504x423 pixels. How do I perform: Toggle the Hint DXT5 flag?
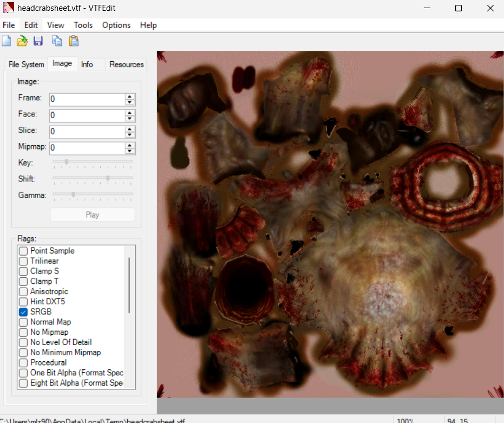tap(23, 302)
